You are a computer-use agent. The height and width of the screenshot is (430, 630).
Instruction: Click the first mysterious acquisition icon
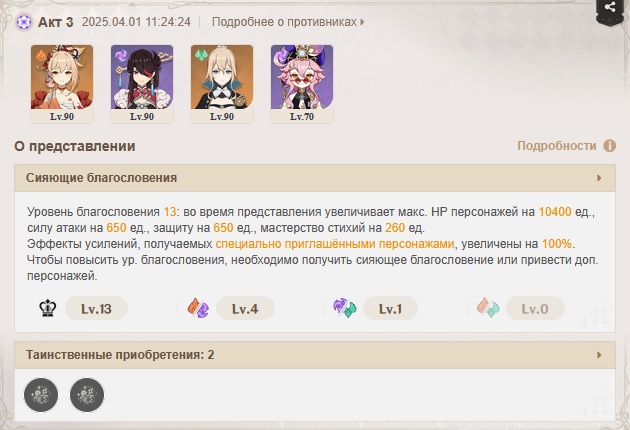click(41, 395)
